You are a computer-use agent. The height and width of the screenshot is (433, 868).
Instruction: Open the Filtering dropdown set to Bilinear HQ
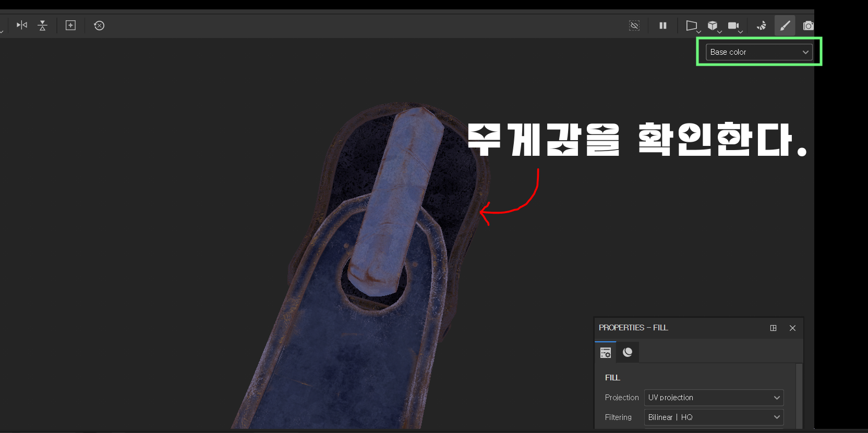click(x=714, y=417)
